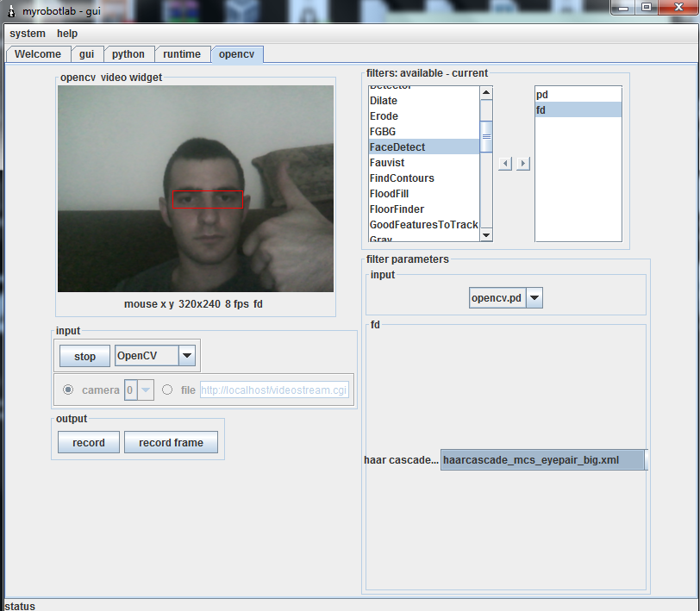
Task: Select FloorFinder in available filters
Action: click(424, 209)
